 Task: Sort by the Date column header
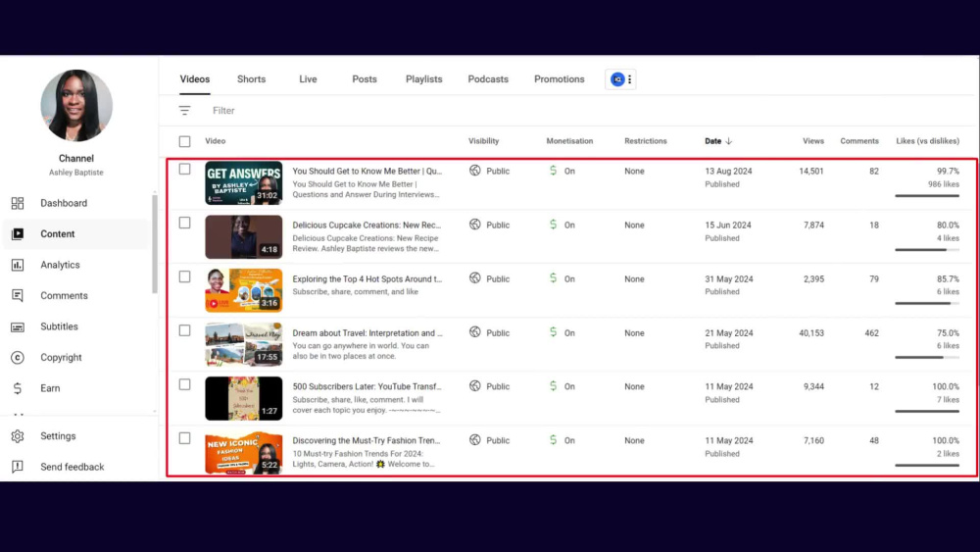(713, 141)
